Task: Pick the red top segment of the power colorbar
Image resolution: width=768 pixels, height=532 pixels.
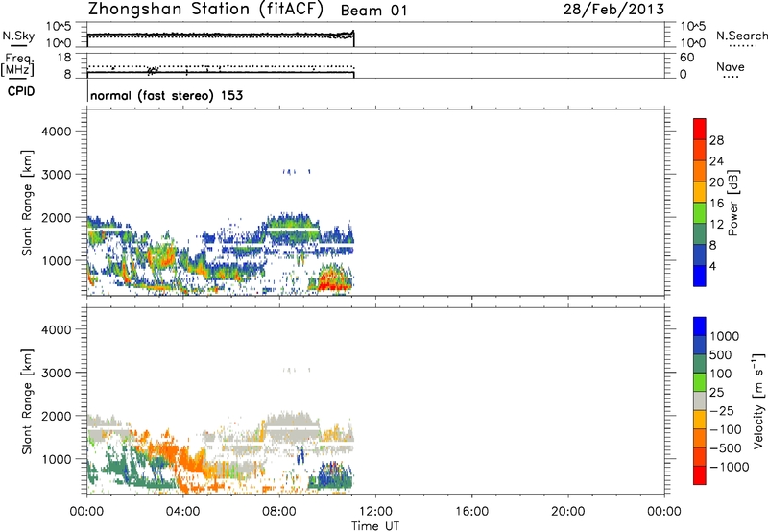Action: [x=700, y=129]
